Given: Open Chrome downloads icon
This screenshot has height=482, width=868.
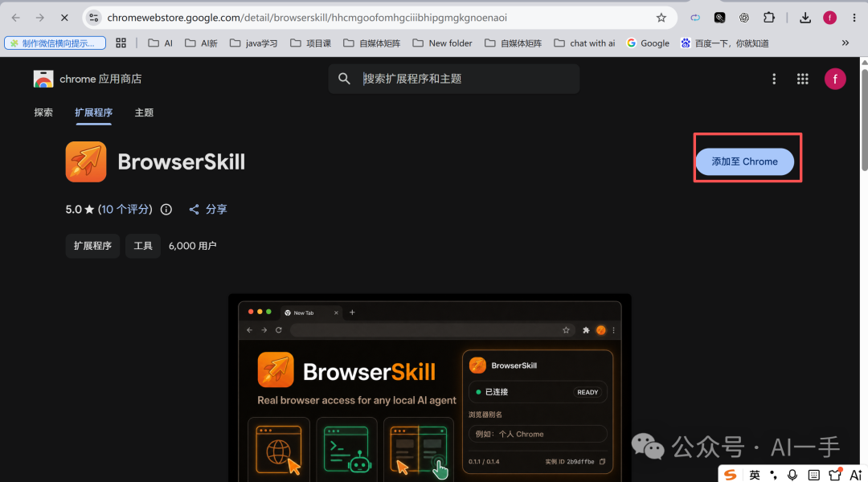Looking at the screenshot, I should tap(805, 18).
